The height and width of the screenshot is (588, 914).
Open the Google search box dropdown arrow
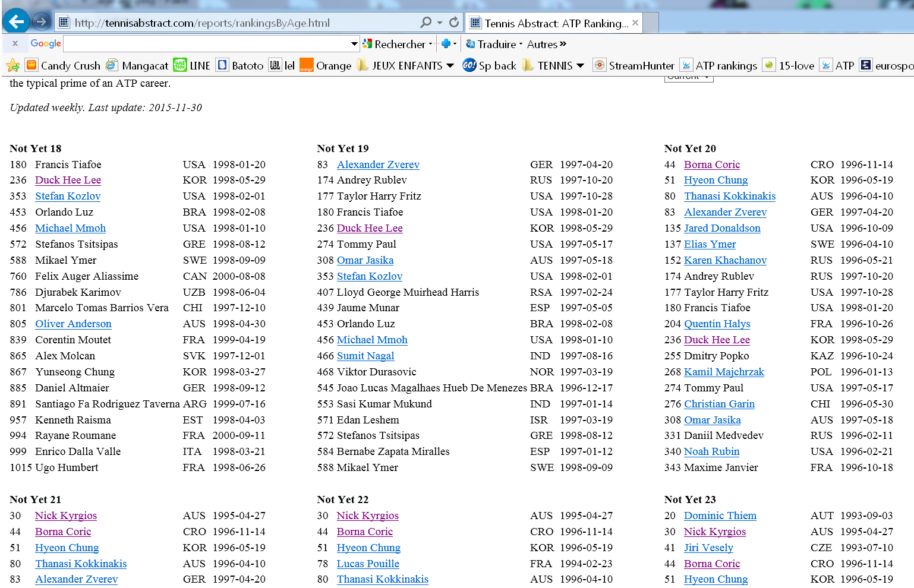click(354, 43)
